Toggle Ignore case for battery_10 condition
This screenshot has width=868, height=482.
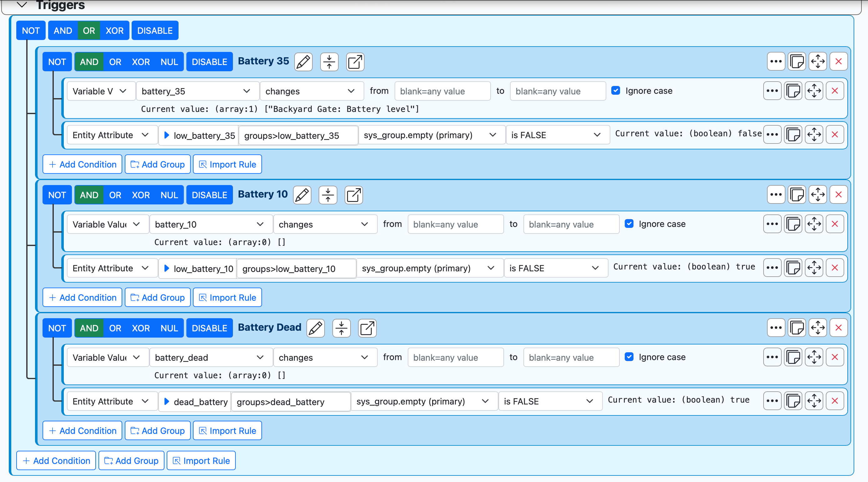pyautogui.click(x=629, y=224)
